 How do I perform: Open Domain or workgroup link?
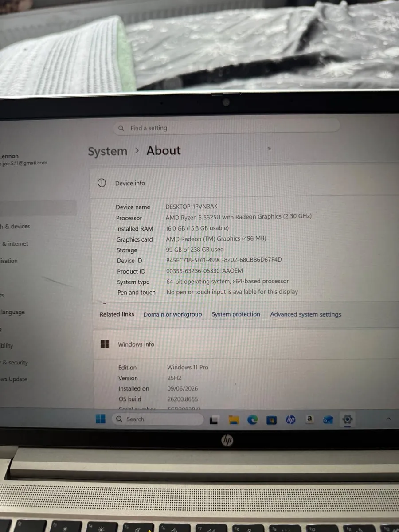(x=172, y=314)
